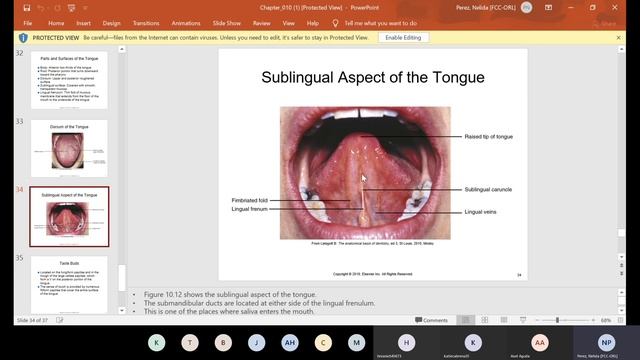Click zoom in plus button
The height and width of the screenshot is (360, 640).
(x=593, y=320)
